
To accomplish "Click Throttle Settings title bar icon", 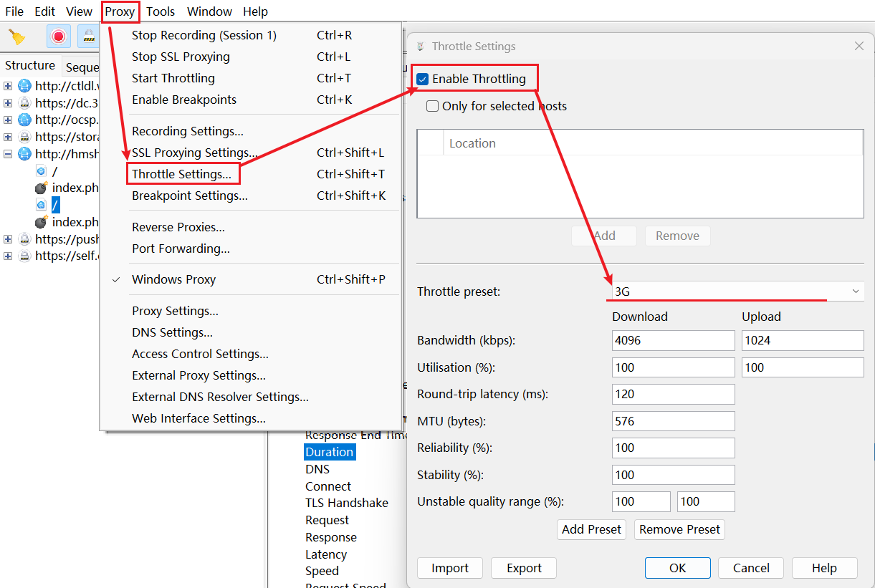I will click(x=420, y=47).
